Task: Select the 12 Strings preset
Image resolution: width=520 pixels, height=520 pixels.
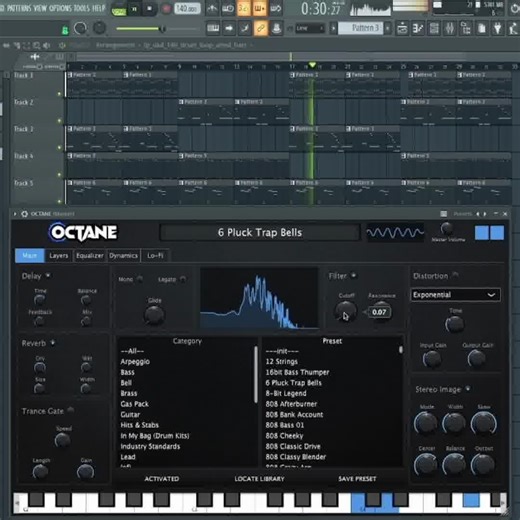Action: point(282,362)
